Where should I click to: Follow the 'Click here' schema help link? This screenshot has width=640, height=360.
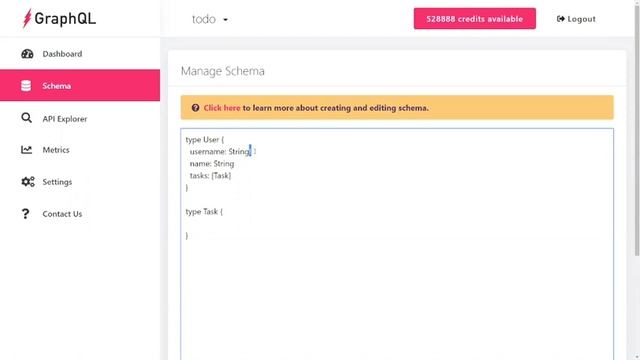(x=222, y=108)
